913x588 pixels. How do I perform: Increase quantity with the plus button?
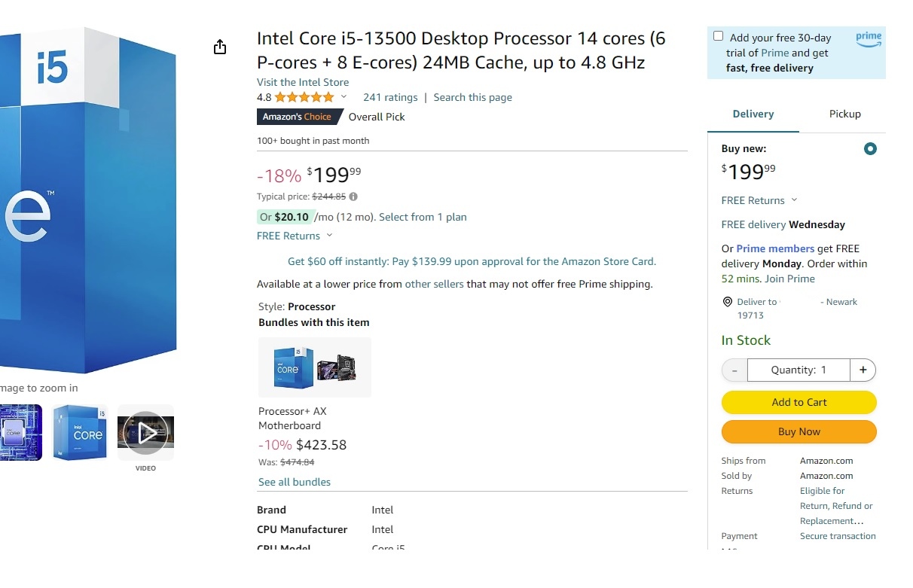pos(863,370)
